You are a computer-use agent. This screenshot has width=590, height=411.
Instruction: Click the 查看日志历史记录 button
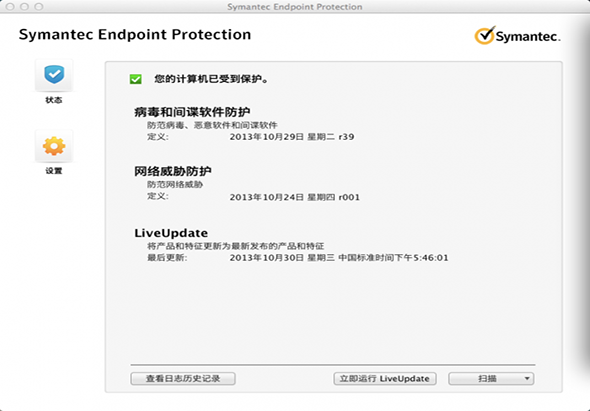183,379
